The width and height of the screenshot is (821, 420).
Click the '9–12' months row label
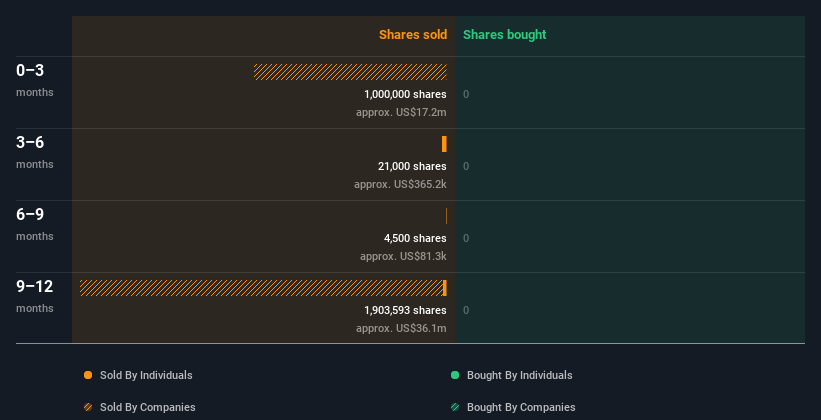point(35,286)
